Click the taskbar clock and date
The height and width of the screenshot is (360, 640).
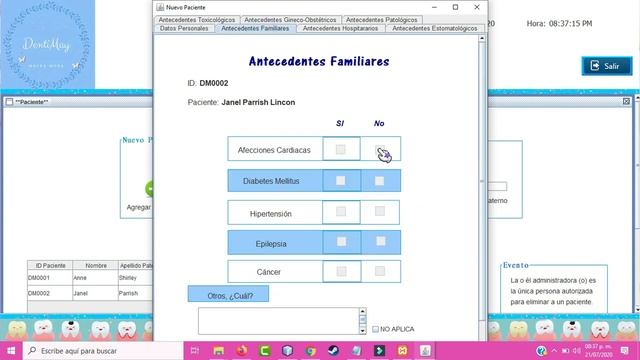pyautogui.click(x=598, y=351)
